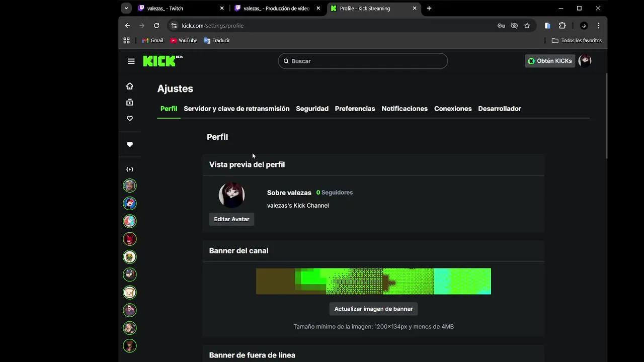
Task: Close the Profile - Kick Streaming tab
Action: 415,8
